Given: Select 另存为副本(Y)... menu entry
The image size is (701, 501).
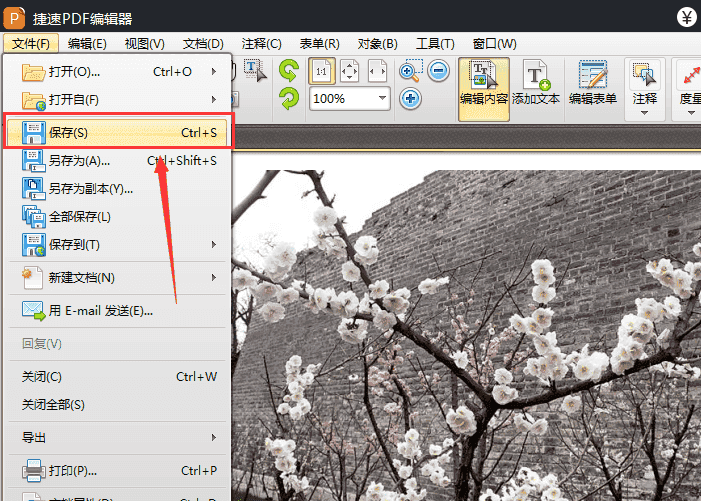Looking at the screenshot, I should coord(117,189).
